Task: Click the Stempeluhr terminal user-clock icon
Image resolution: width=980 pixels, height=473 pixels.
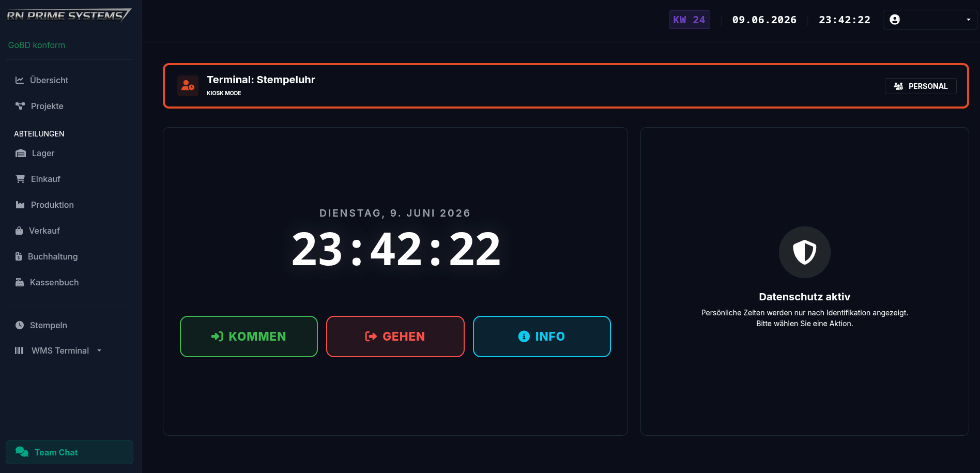Action: coord(188,86)
